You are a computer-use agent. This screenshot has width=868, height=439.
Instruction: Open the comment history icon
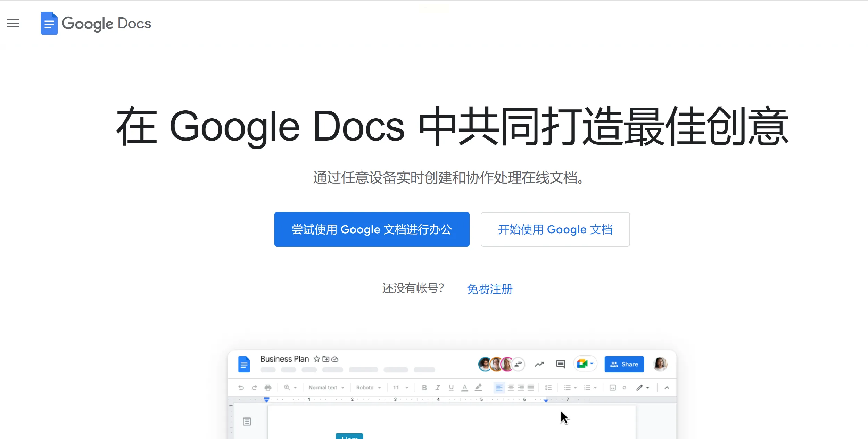[x=560, y=364]
